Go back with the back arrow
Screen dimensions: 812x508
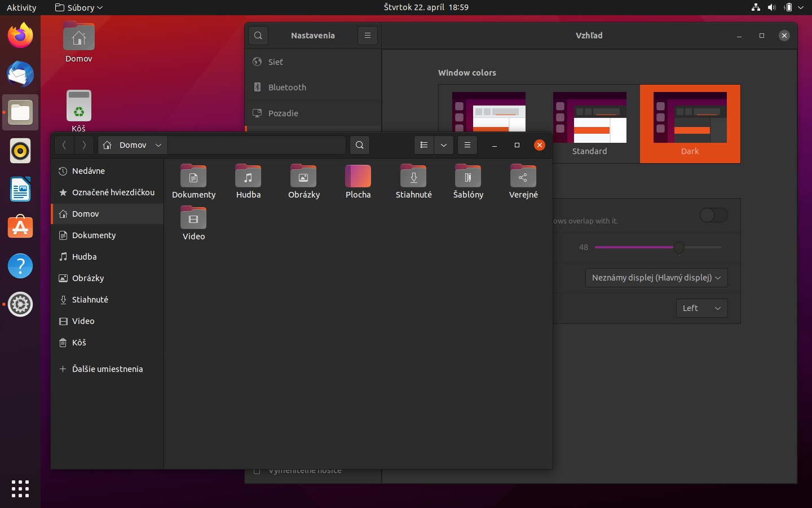click(x=64, y=145)
